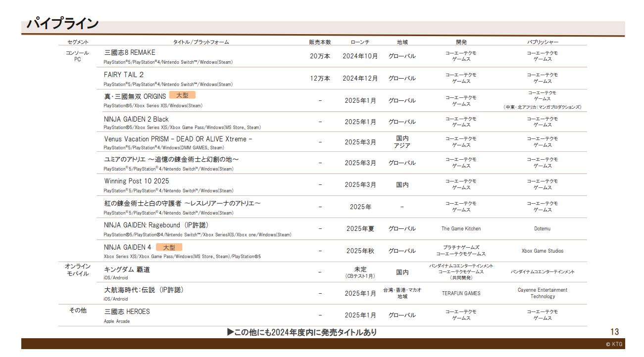This screenshot has height=357, width=644.
Task: Select the Winning Post 10 2025 title
Action: tap(136, 181)
